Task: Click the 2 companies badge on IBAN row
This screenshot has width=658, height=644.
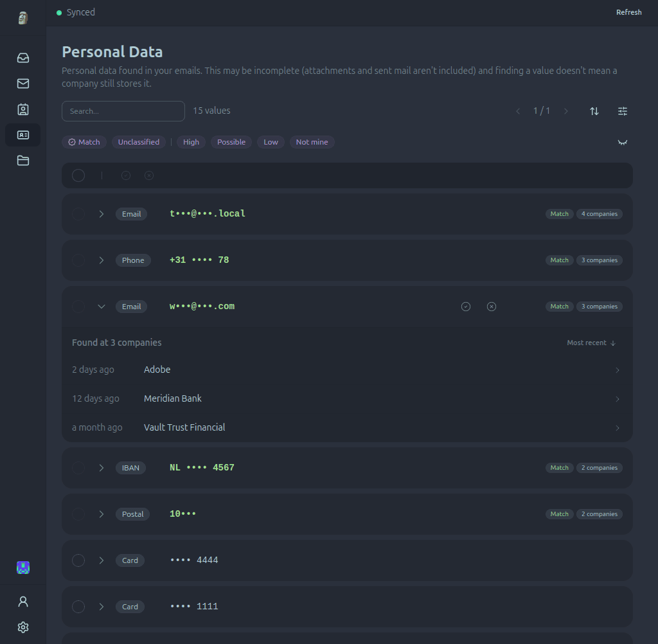Action: pos(600,468)
